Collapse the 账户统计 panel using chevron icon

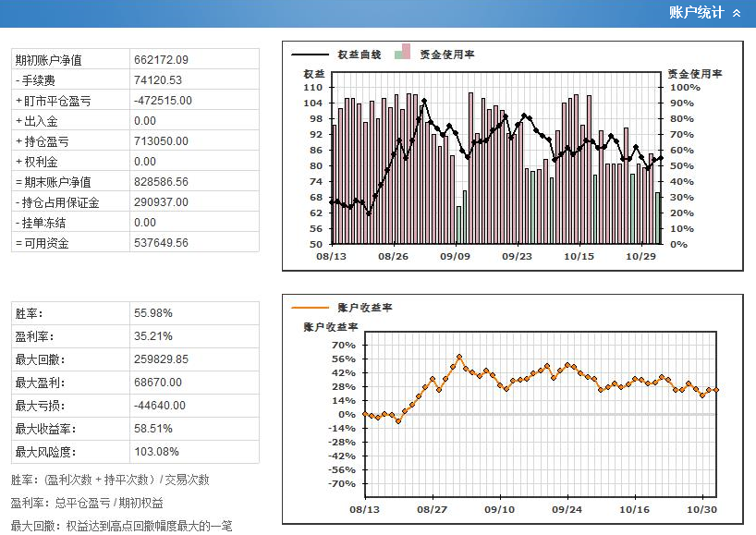click(x=737, y=13)
